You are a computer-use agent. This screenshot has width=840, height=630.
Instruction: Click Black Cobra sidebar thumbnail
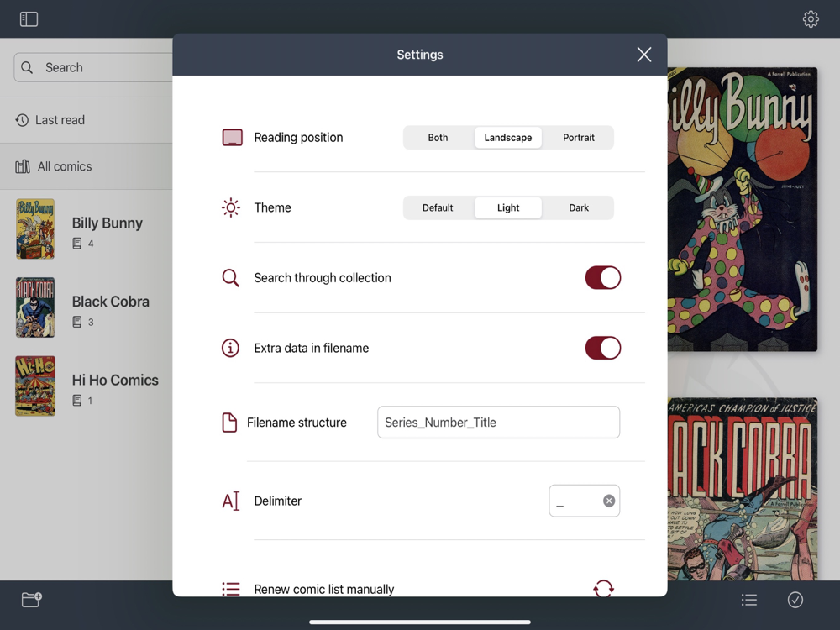click(35, 307)
